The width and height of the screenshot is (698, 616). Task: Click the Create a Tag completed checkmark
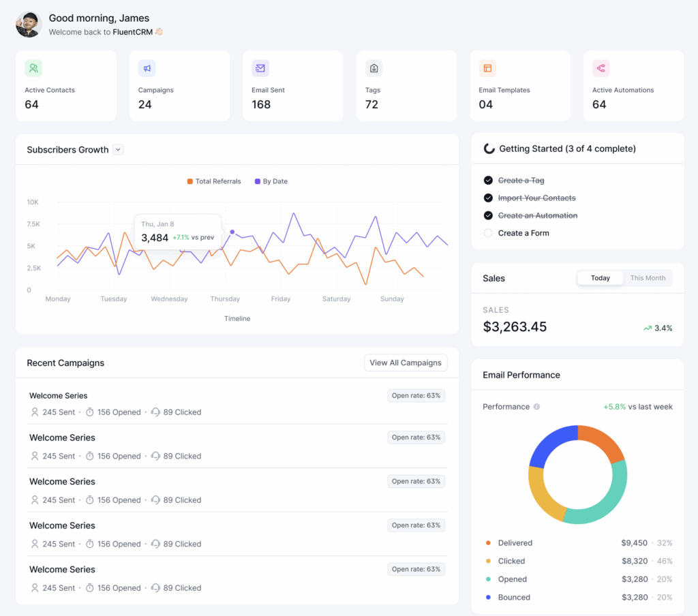tap(487, 180)
